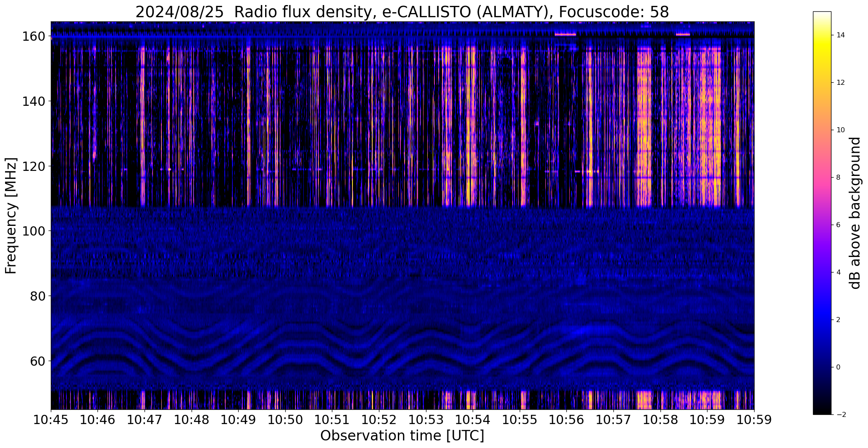Click the 10:55 time tick label
The height and width of the screenshot is (448, 868).
point(520,420)
